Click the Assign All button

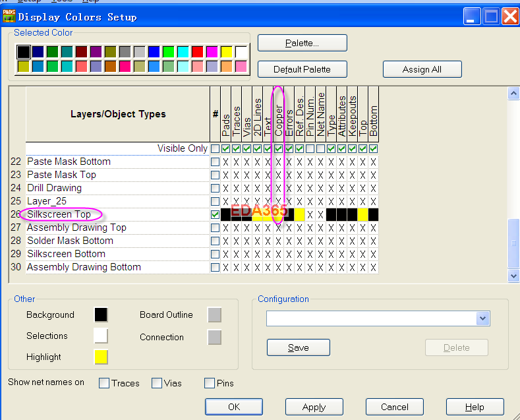422,69
